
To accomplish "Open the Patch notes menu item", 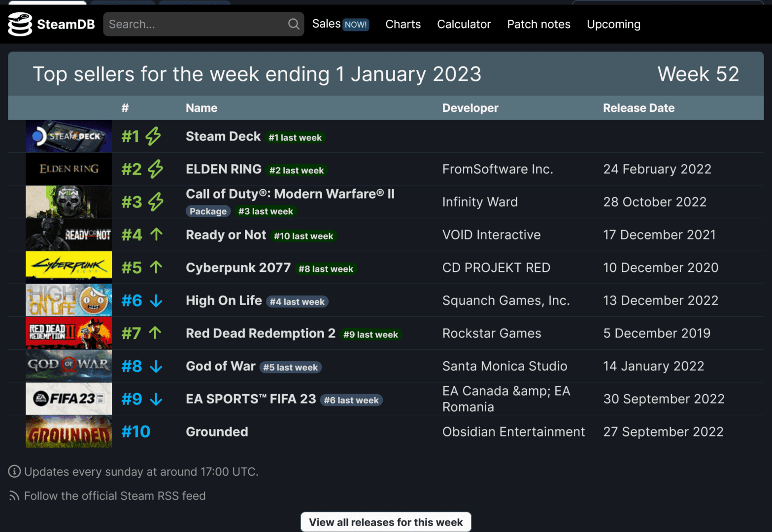I will (539, 24).
